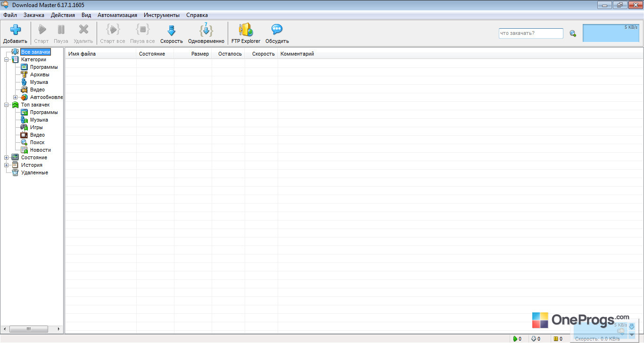Viewport: 644px width, 343px height.
Task: Select Программы under Топ закачек
Action: click(44, 112)
